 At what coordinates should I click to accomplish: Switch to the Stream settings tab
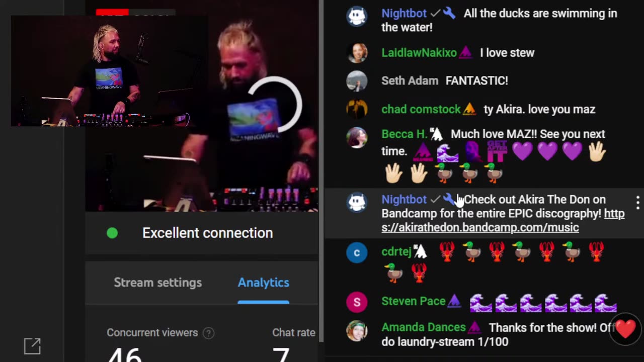157,283
